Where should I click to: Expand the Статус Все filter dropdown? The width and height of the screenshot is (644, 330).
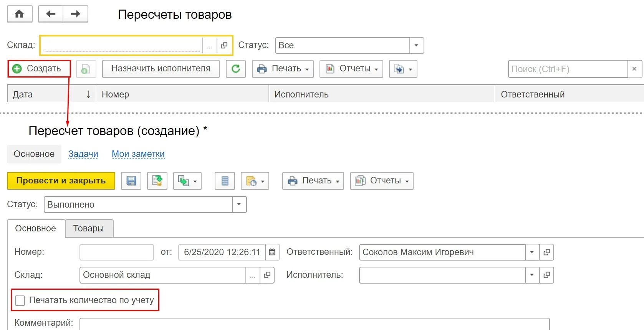417,46
